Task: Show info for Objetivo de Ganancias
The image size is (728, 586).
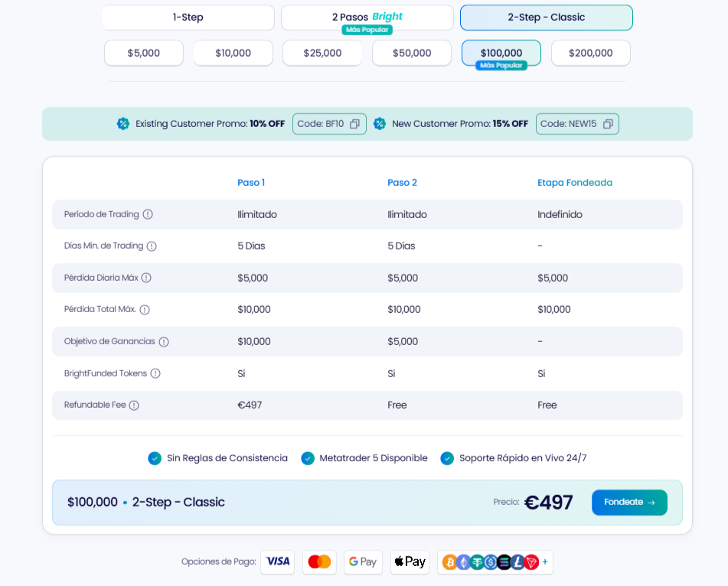Action: (x=164, y=342)
